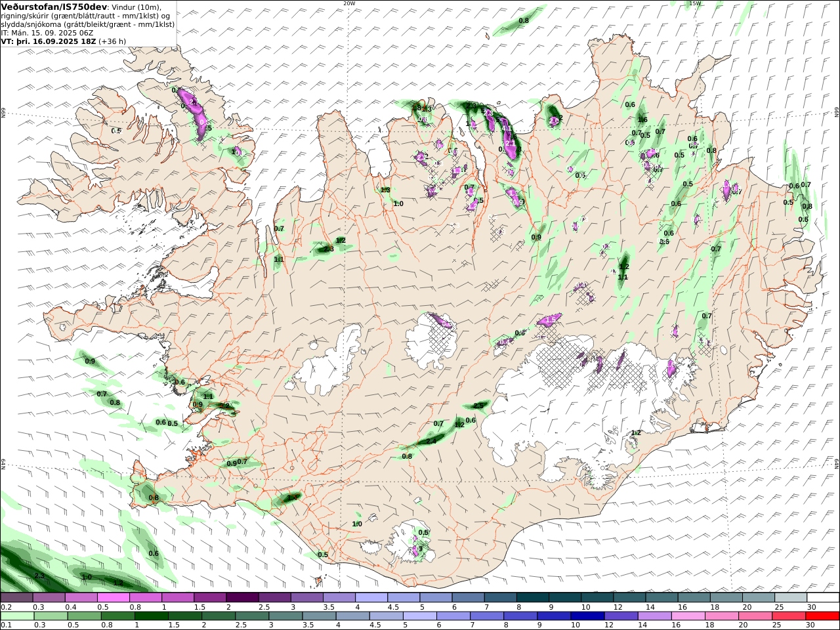Click the blue swatch labeled 8 in bottom row

(x=520, y=616)
